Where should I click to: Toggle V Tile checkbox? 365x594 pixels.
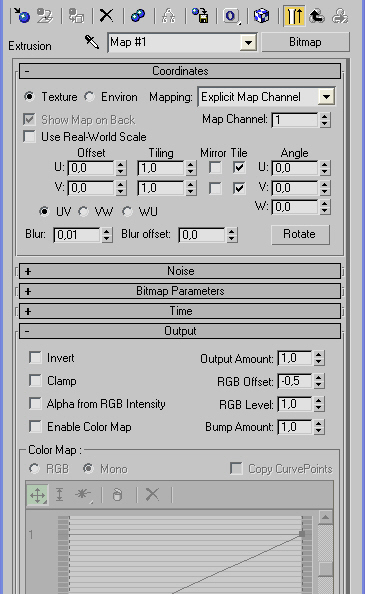pos(239,188)
